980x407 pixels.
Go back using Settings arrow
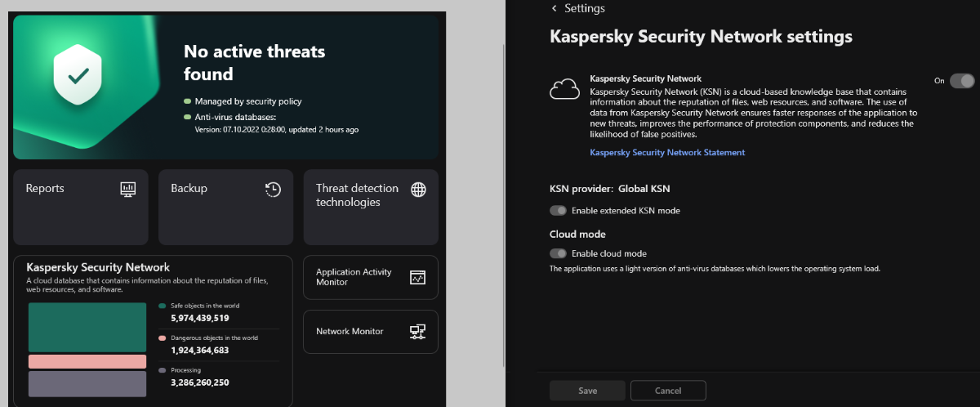click(555, 8)
